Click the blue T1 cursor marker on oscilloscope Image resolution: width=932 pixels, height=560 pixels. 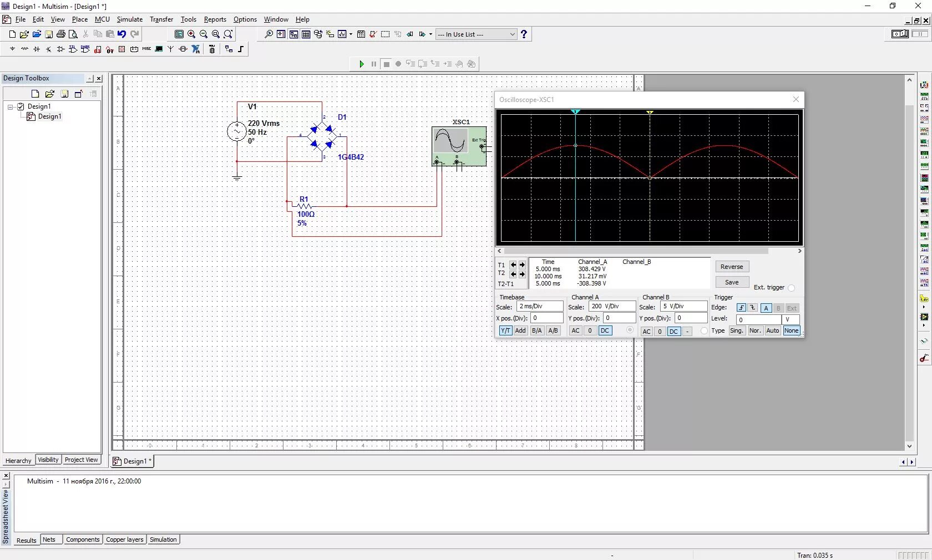click(x=575, y=112)
